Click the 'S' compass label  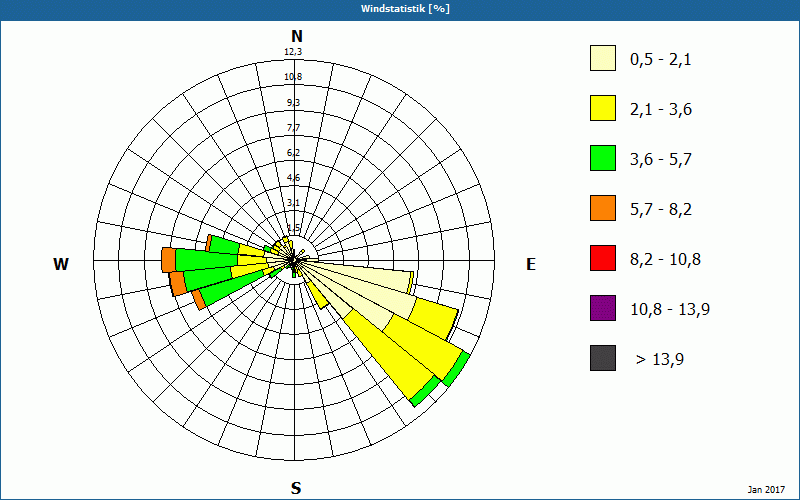[x=296, y=489]
